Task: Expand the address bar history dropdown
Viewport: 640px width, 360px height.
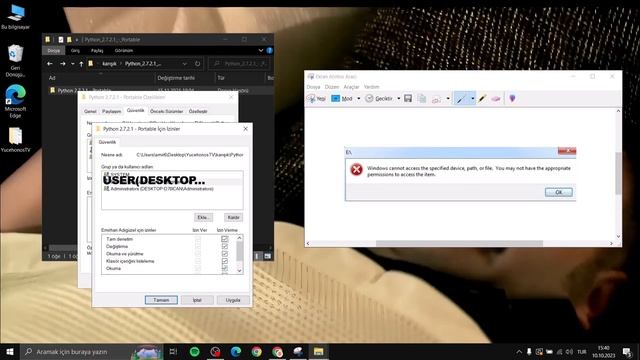Action: tap(184, 64)
